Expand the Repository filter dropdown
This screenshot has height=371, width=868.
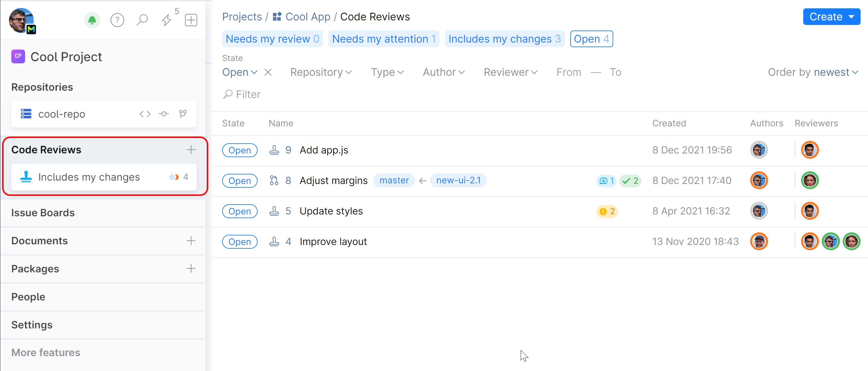pyautogui.click(x=321, y=72)
